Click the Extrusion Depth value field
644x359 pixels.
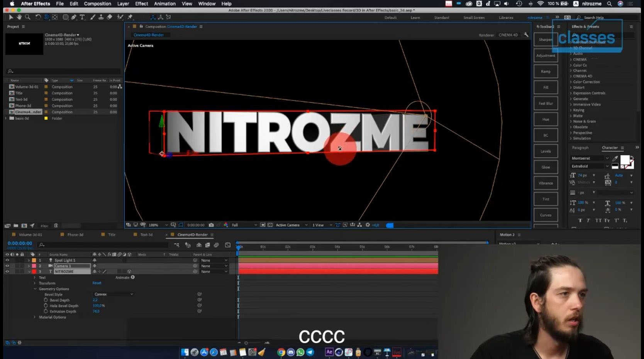[x=96, y=311]
